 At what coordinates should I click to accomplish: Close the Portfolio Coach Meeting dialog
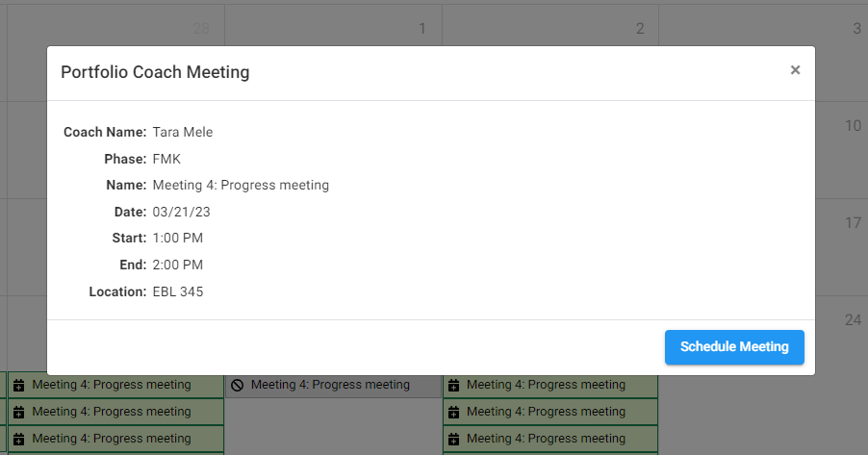coord(795,70)
